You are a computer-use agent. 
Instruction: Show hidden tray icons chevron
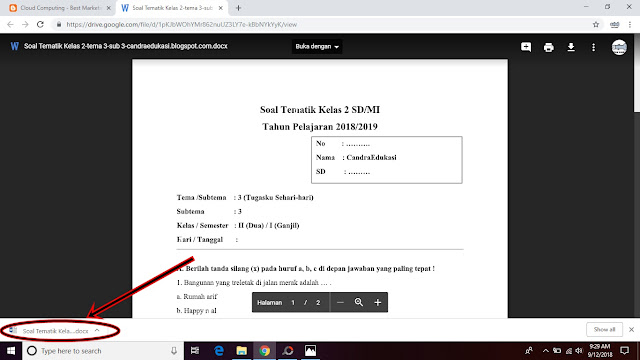[546, 351]
